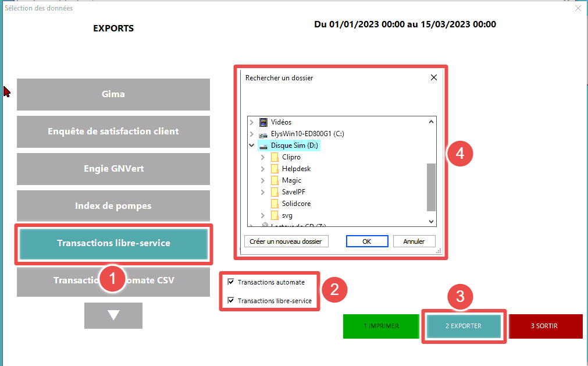Viewport: 588px width, 366px height.
Task: Select the Gima export option
Action: point(113,94)
